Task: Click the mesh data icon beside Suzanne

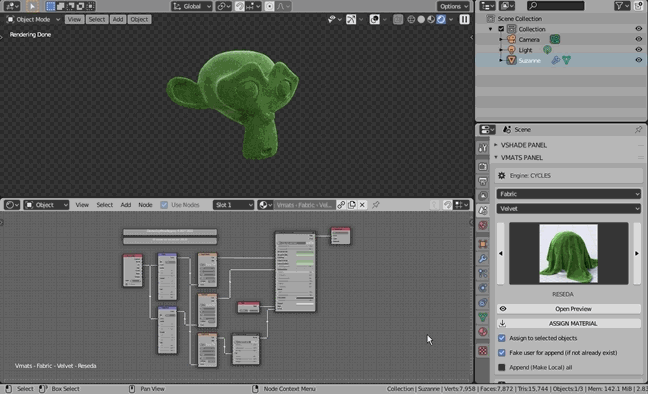Action: click(x=567, y=60)
